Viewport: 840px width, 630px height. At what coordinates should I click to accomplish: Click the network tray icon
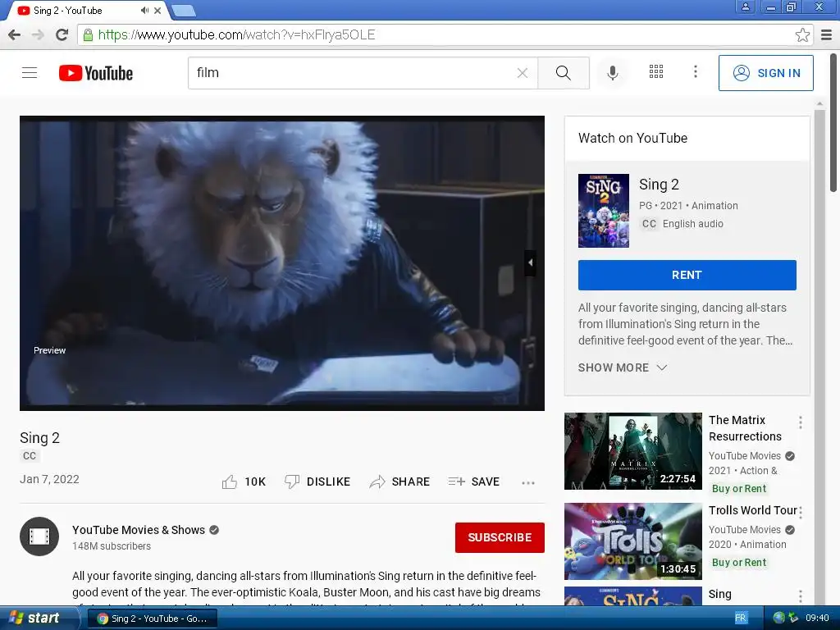pos(779,618)
